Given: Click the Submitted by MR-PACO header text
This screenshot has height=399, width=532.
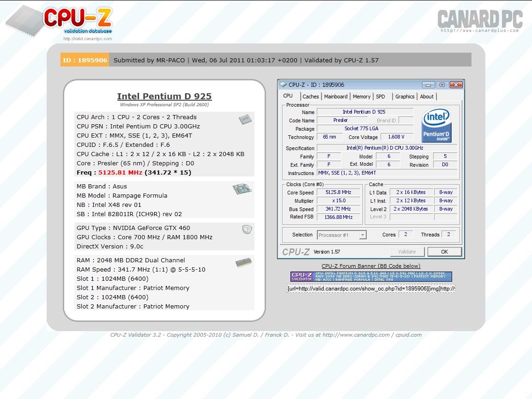Looking at the screenshot, I should point(149,60).
